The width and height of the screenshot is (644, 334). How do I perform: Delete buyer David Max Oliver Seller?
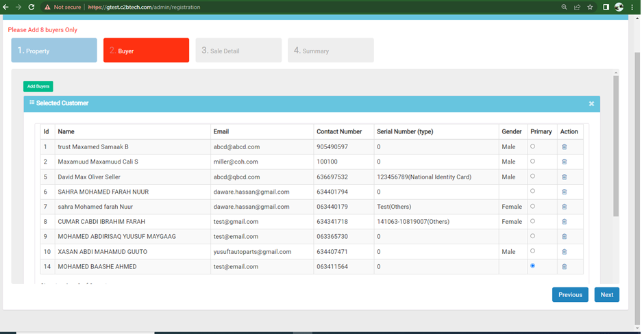tap(564, 177)
